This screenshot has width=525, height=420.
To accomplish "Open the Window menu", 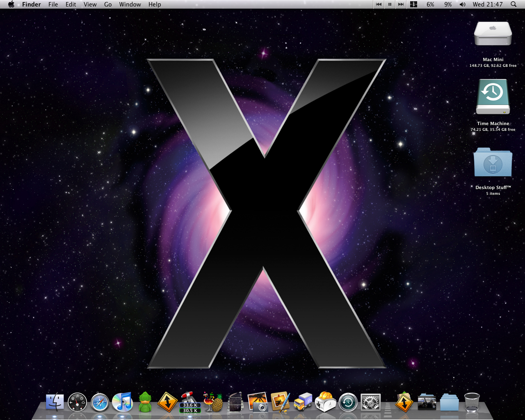I will (130, 5).
